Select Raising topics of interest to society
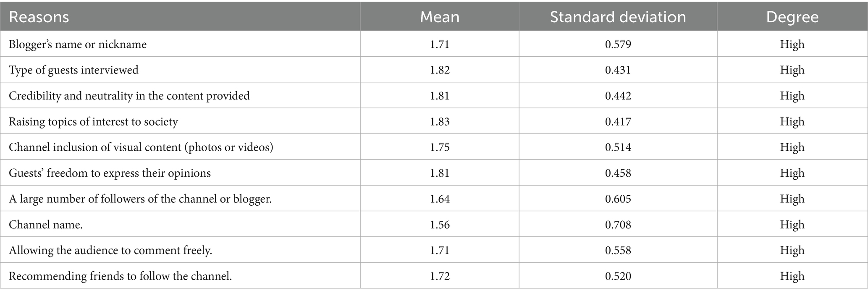Screen dimensions: 868x296 coord(93,122)
